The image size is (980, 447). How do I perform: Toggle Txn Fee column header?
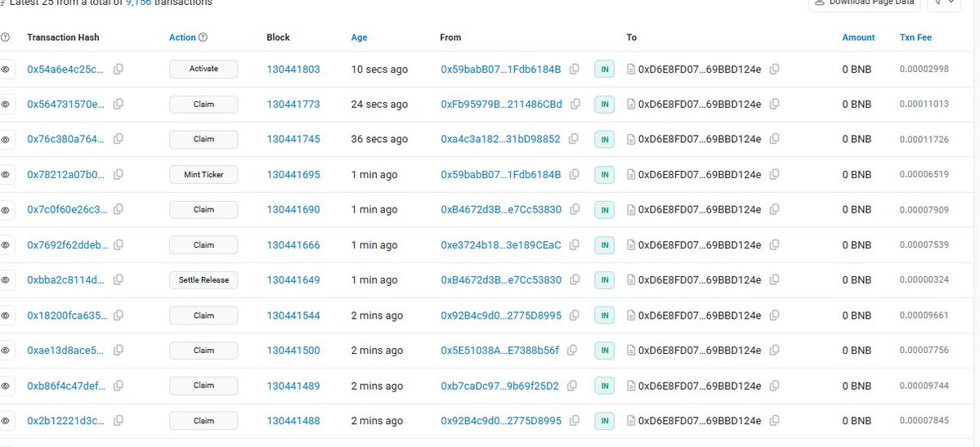click(x=915, y=38)
